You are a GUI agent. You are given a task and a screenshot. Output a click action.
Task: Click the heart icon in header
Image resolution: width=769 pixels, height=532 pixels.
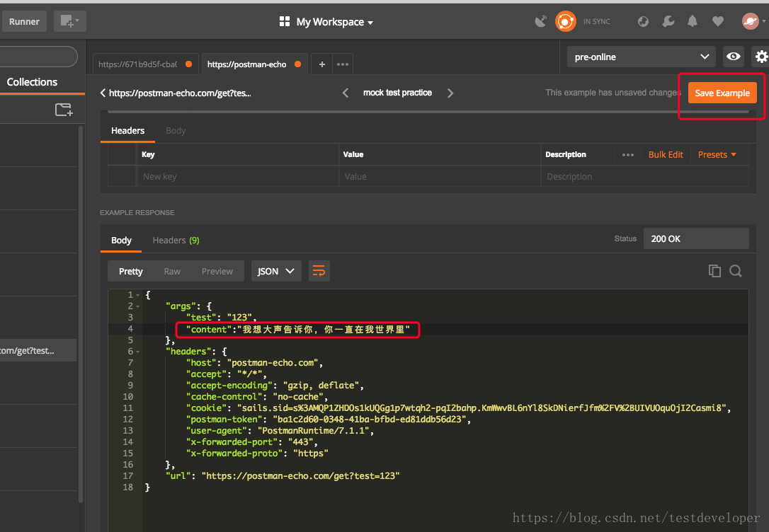click(x=718, y=21)
